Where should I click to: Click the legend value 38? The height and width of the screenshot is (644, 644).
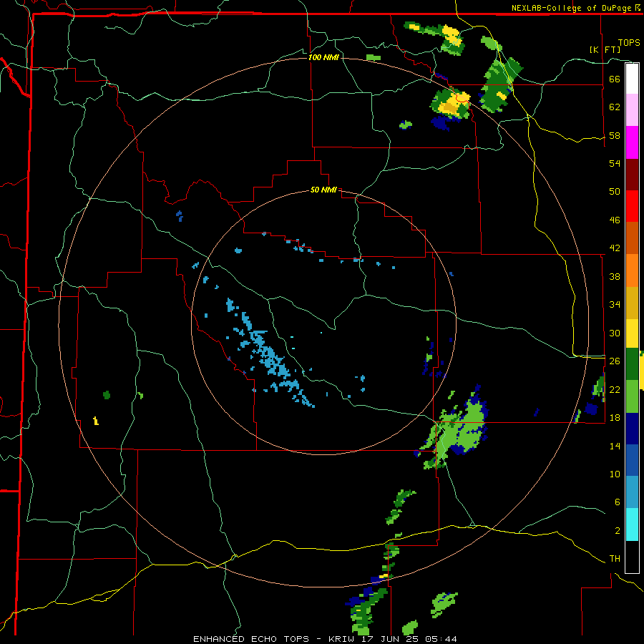pyautogui.click(x=615, y=276)
